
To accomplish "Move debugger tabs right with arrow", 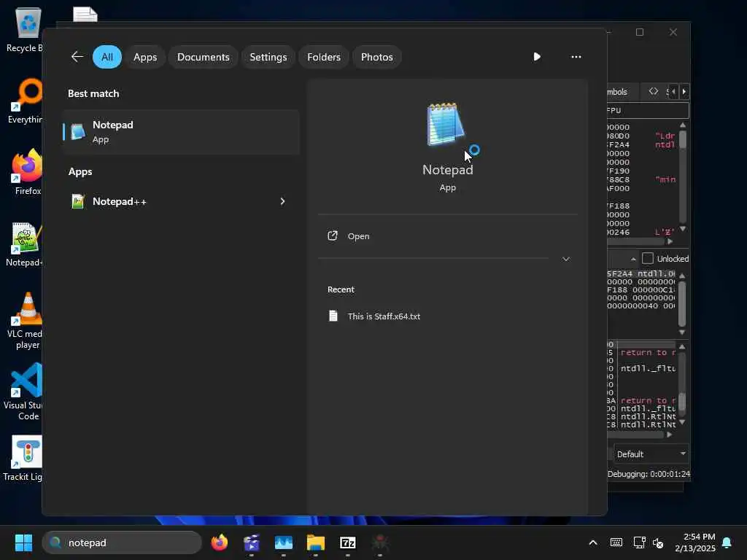I will (684, 91).
